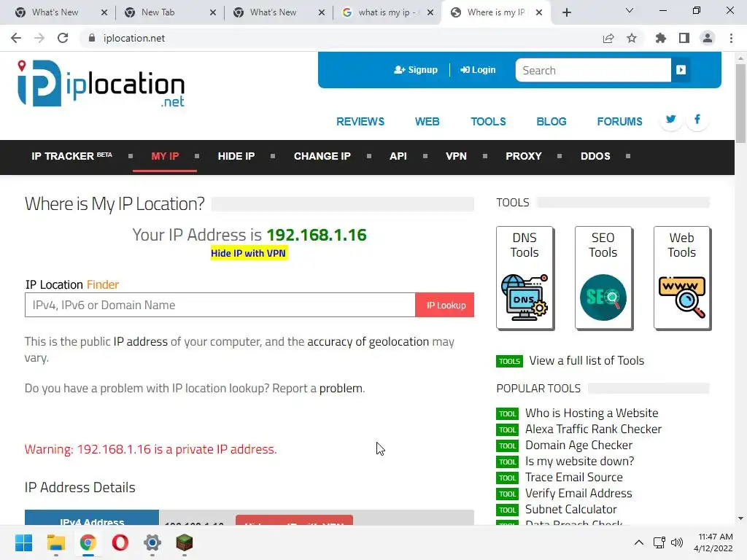Open the network tray icon
The image size is (747, 560).
659,542
